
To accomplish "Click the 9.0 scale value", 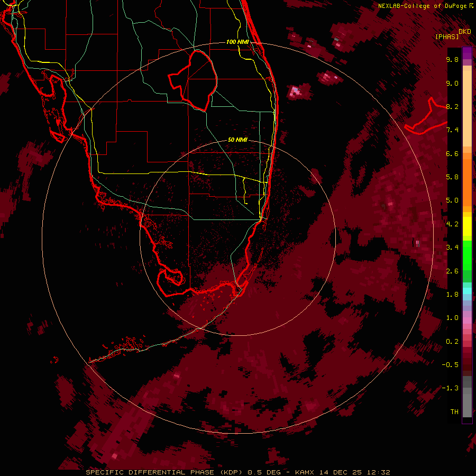I will (452, 83).
